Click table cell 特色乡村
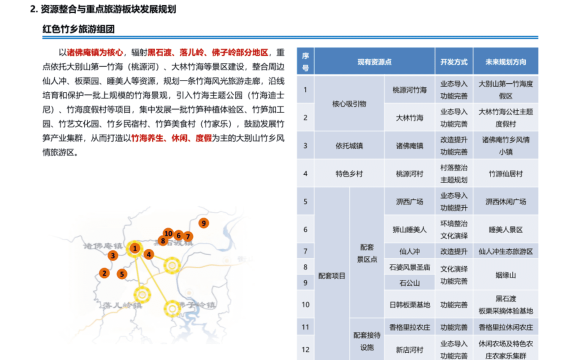This screenshot has width=570, height=360. 349,173
